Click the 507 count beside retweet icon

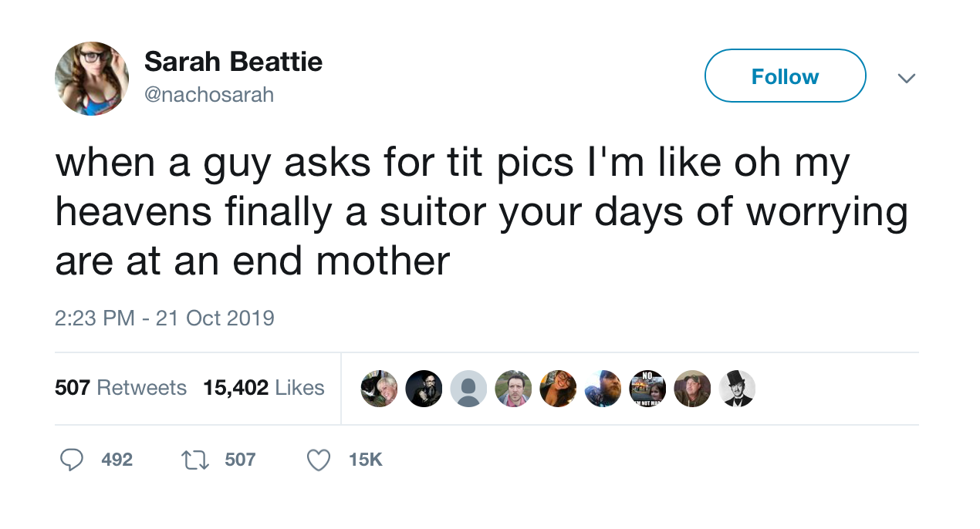[240, 460]
